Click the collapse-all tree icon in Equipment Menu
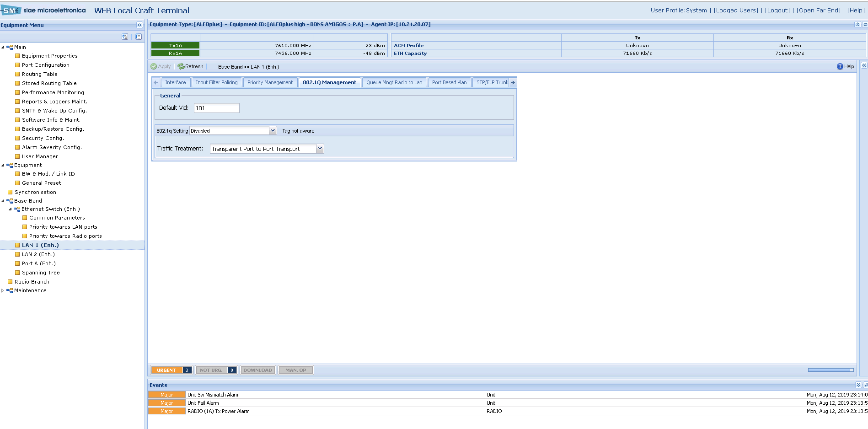This screenshot has height=429, width=868. tap(138, 37)
